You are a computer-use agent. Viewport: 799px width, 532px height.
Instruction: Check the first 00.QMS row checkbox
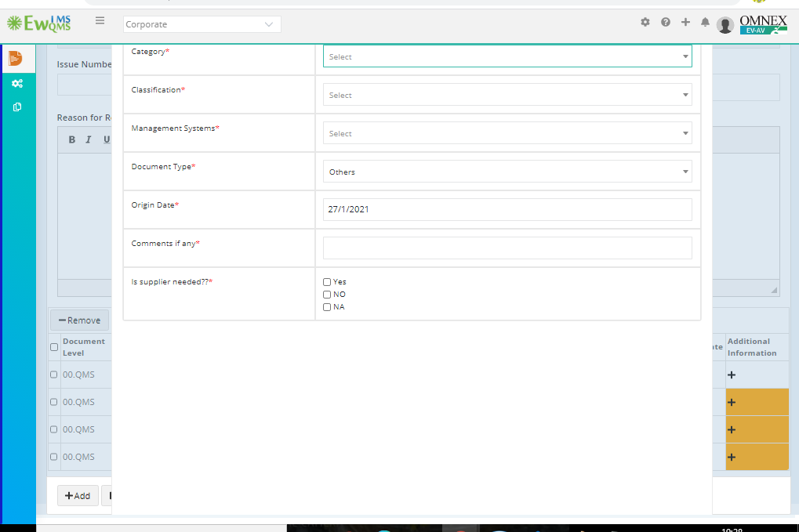pyautogui.click(x=54, y=375)
